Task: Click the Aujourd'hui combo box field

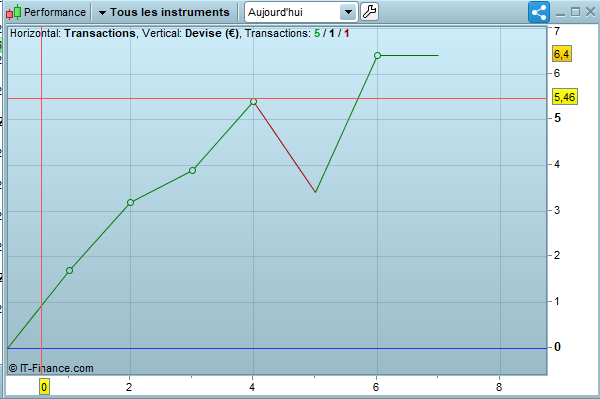Action: (x=301, y=12)
